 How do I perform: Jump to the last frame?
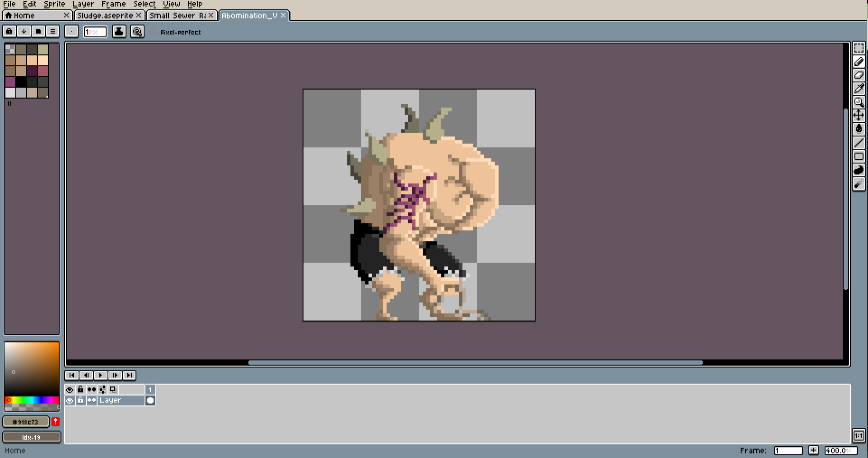(x=129, y=375)
